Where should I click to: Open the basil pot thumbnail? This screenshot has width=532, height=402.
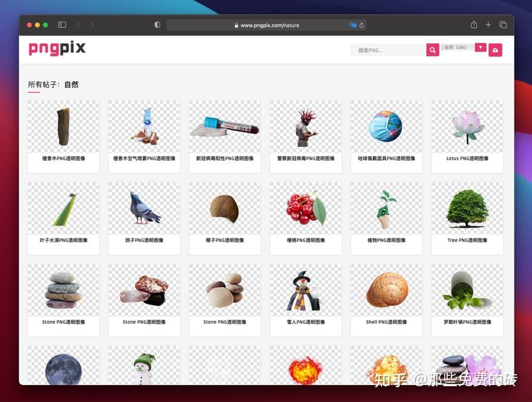click(x=467, y=290)
